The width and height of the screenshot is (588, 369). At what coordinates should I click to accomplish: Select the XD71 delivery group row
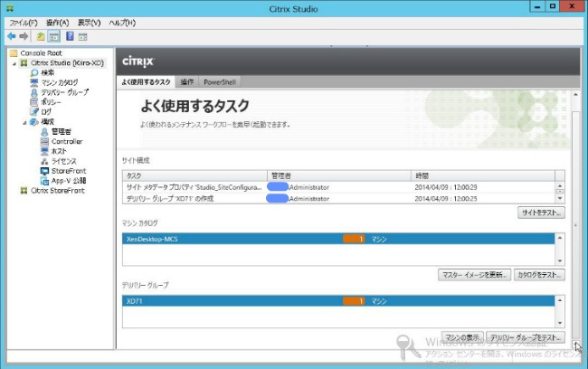pos(338,301)
